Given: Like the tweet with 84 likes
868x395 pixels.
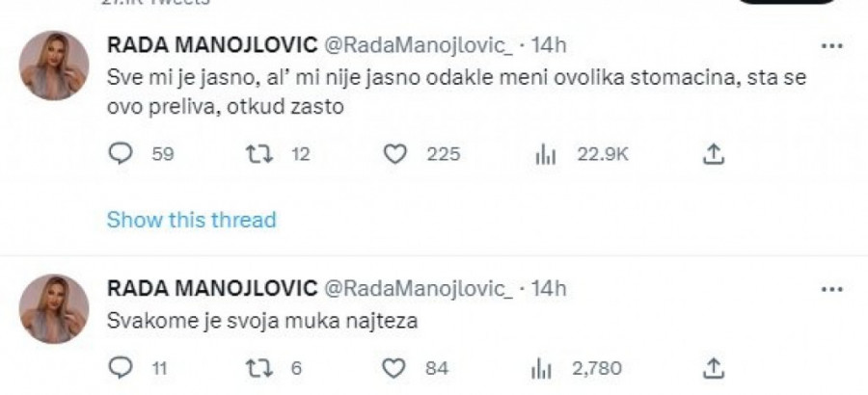Looking at the screenshot, I should (393, 366).
